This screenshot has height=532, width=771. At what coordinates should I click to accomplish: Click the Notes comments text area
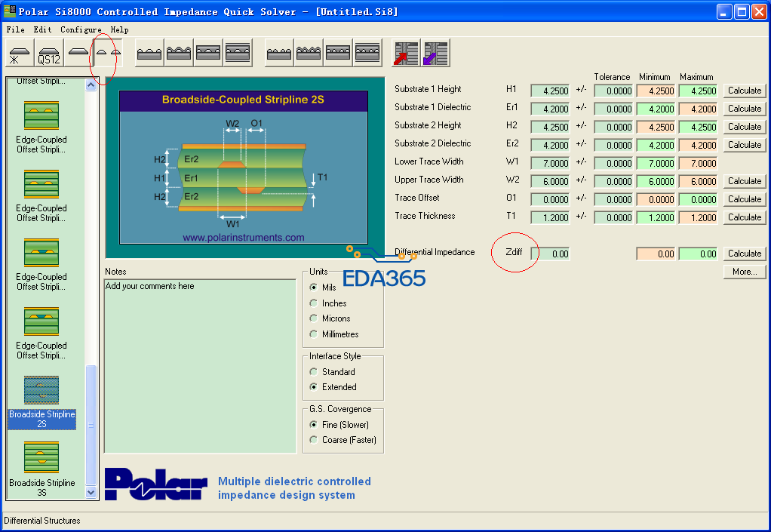click(x=201, y=366)
